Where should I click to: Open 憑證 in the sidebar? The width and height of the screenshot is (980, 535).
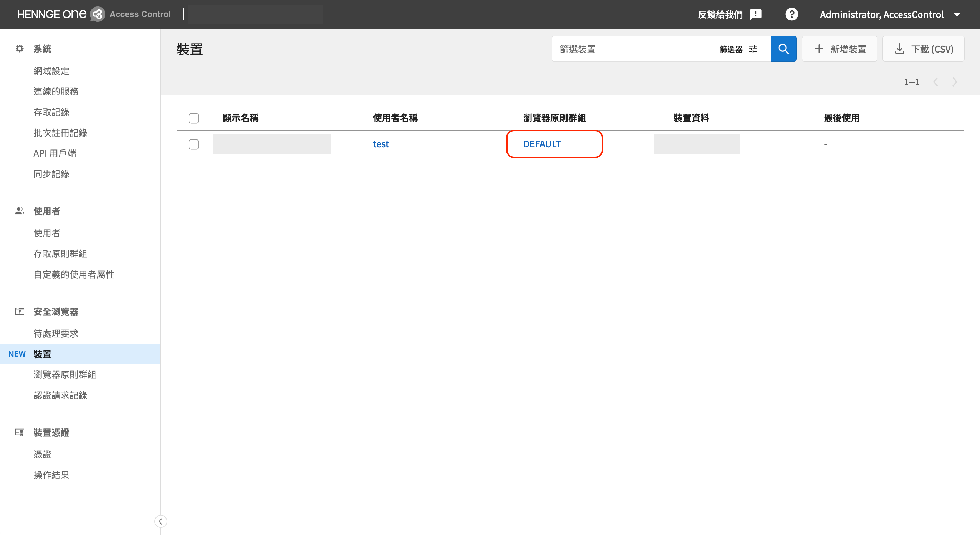pos(42,454)
